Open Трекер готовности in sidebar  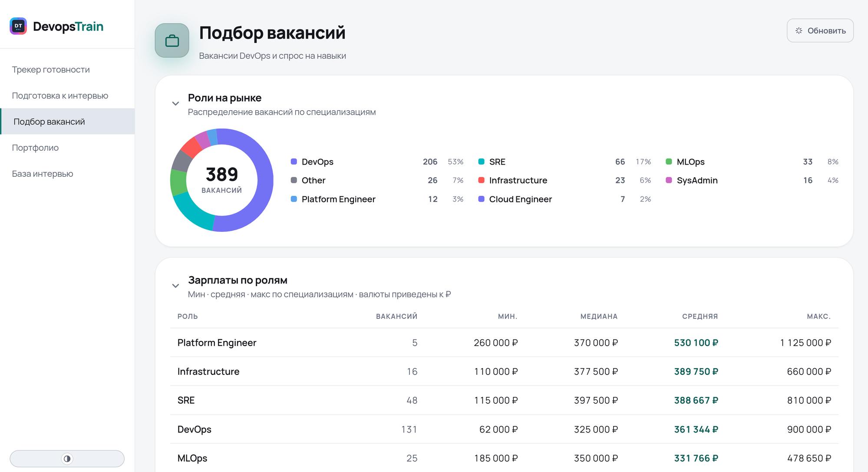(x=67, y=69)
